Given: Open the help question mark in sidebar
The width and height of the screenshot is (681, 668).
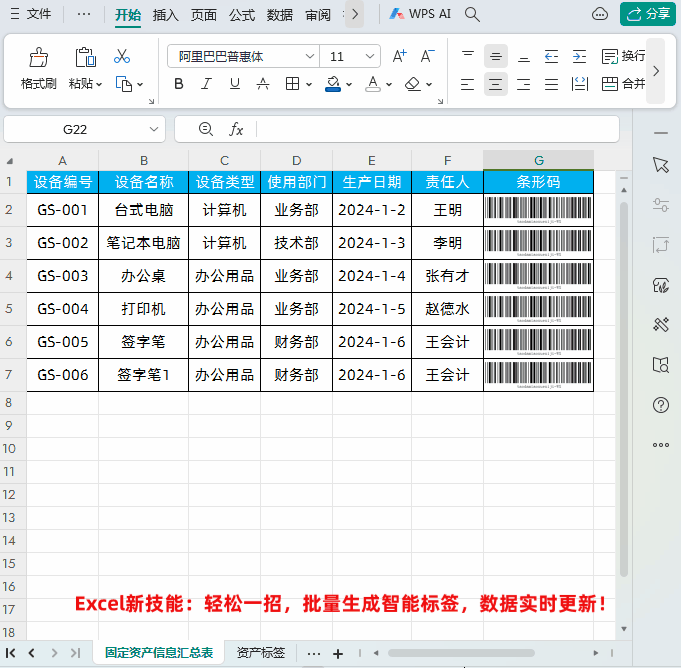Looking at the screenshot, I should tap(661, 405).
